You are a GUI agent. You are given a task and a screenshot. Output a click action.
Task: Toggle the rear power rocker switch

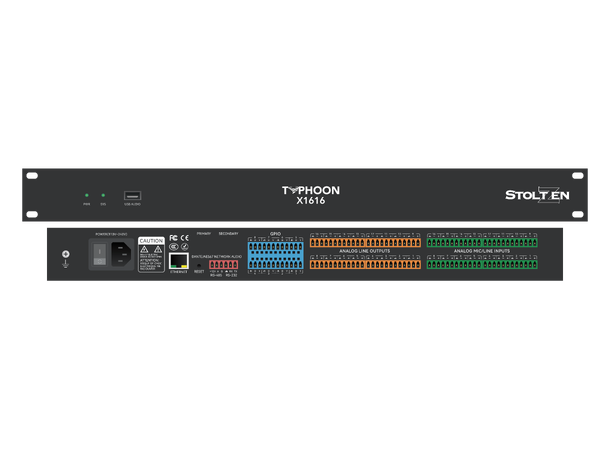point(99,254)
